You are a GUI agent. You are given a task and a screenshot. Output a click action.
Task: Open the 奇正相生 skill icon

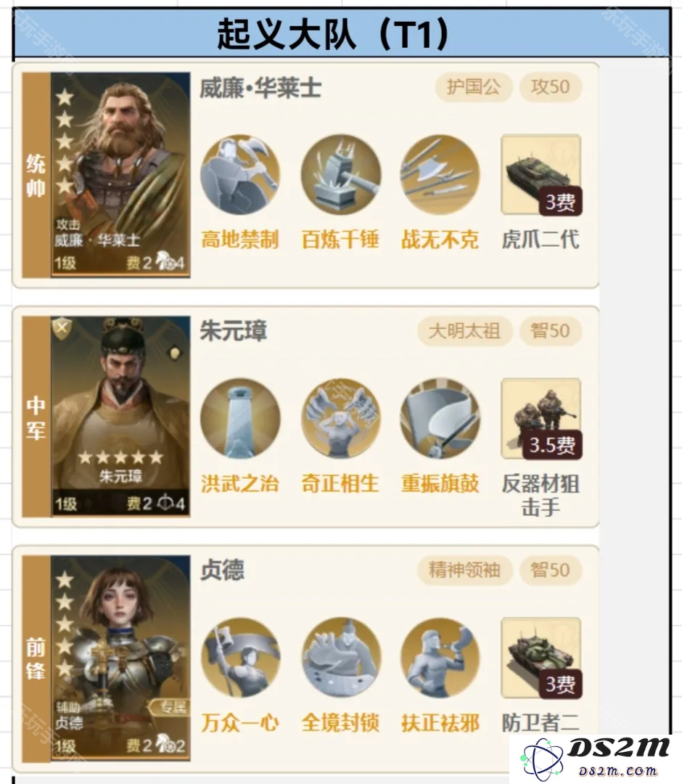point(341,419)
